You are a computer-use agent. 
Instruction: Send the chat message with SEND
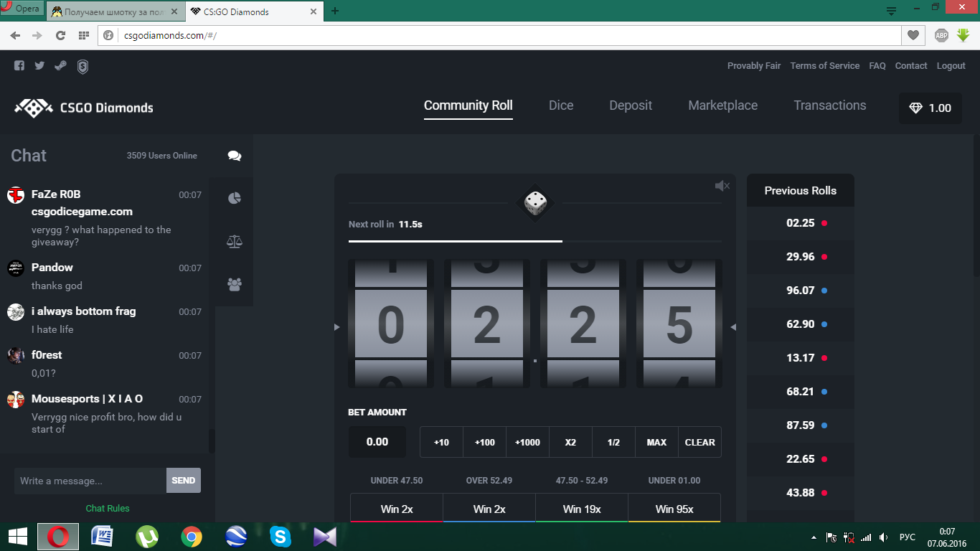pos(184,481)
